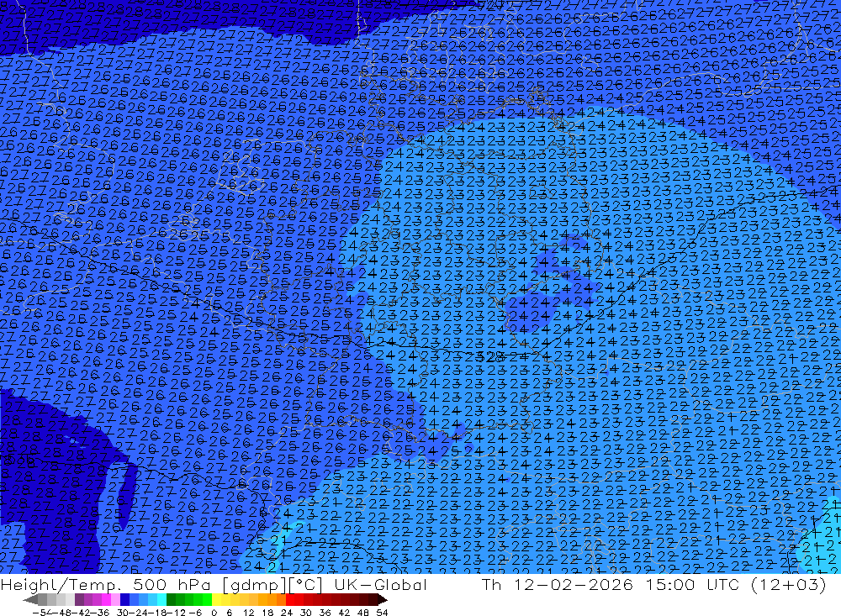
Task: Click the gray left arrow tip of colorbar
Action: pos(30,599)
